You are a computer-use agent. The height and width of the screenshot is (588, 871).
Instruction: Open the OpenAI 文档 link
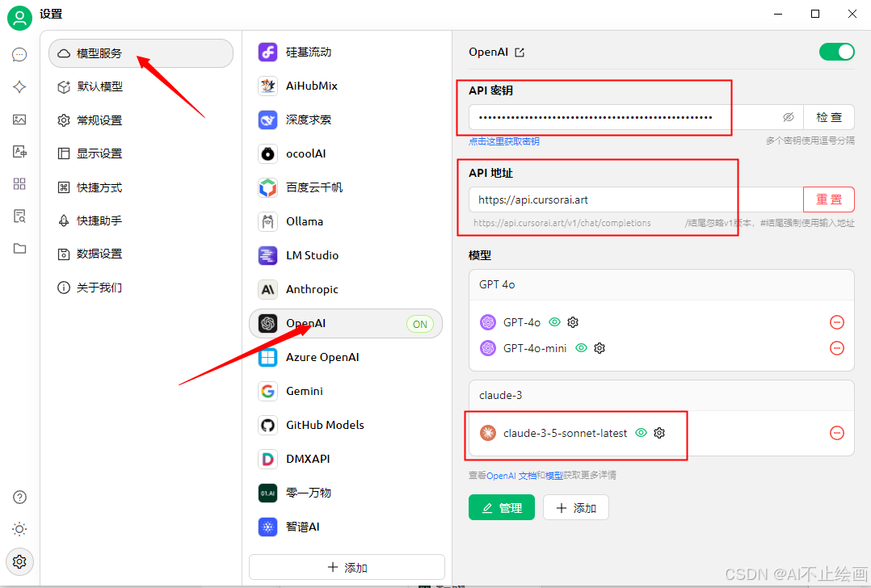[511, 475]
